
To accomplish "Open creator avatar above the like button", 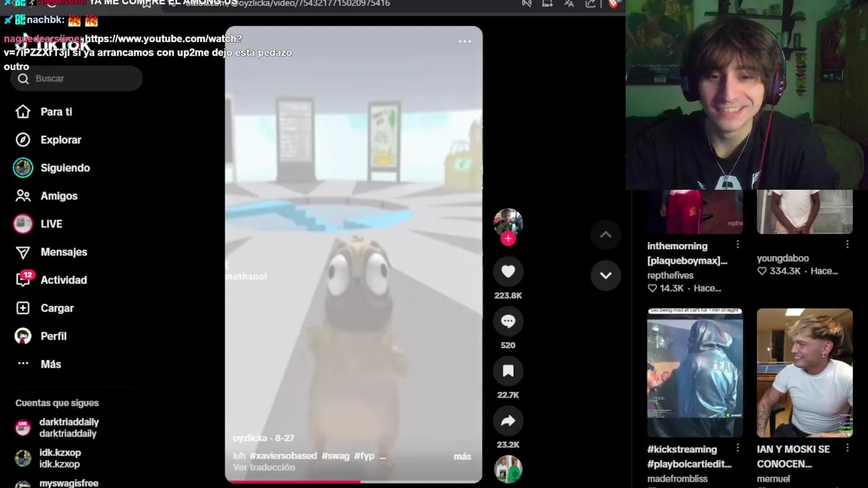I will (508, 222).
